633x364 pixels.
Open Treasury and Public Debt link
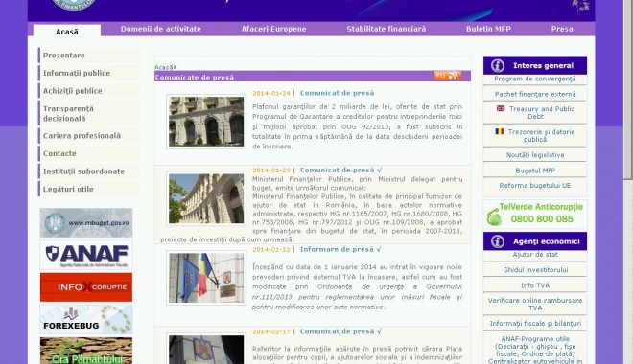tap(541, 112)
